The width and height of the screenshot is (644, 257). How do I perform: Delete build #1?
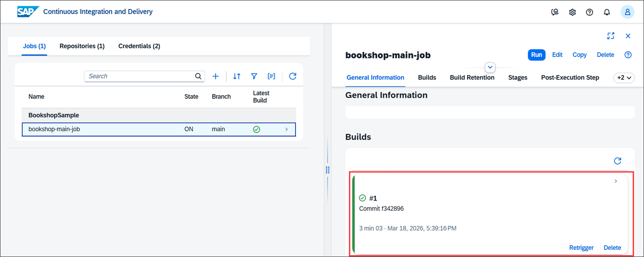click(612, 248)
